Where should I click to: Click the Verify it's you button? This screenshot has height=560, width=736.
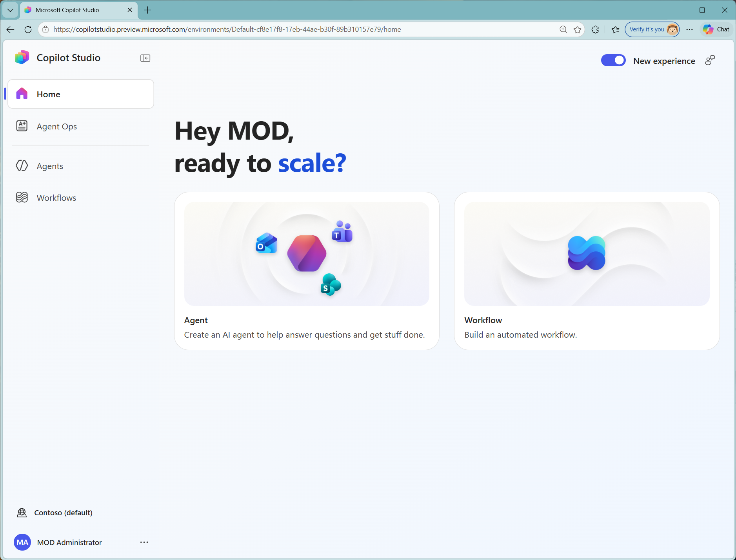coord(652,29)
